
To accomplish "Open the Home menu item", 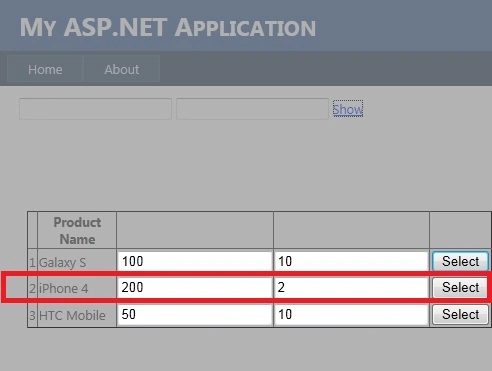I will click(45, 69).
